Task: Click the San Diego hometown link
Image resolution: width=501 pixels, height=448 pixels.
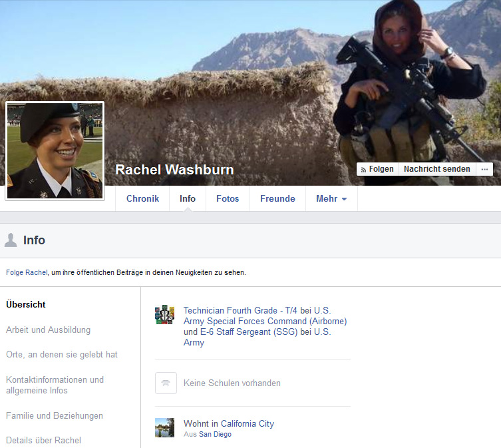Action: 215,434
